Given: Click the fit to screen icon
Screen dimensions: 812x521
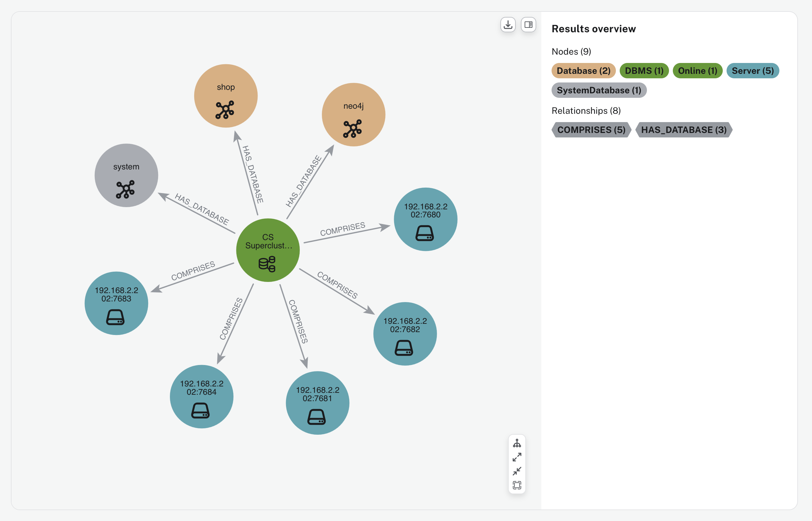Looking at the screenshot, I should pos(517,485).
